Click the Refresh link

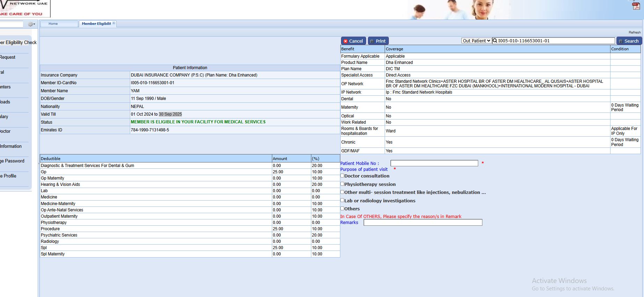635,32
